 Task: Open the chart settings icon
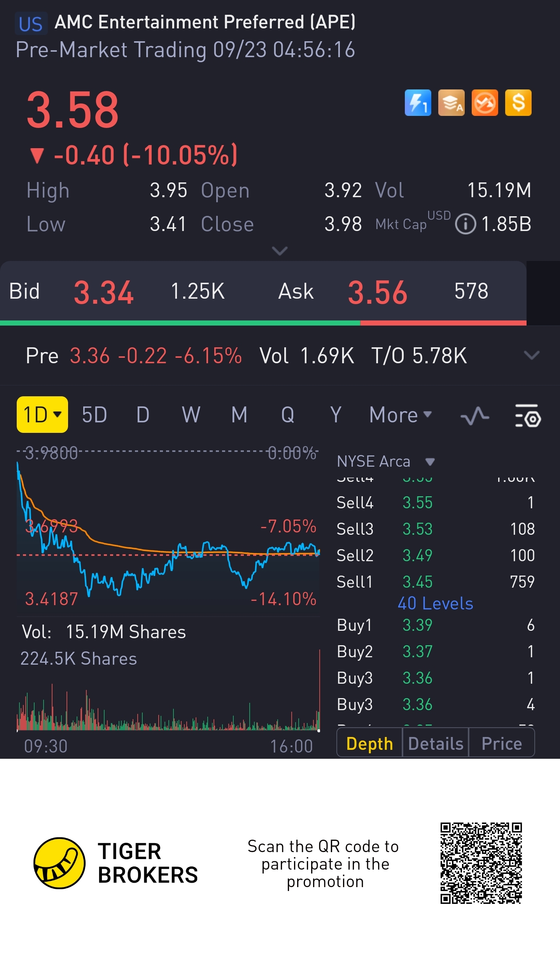pos(528,415)
